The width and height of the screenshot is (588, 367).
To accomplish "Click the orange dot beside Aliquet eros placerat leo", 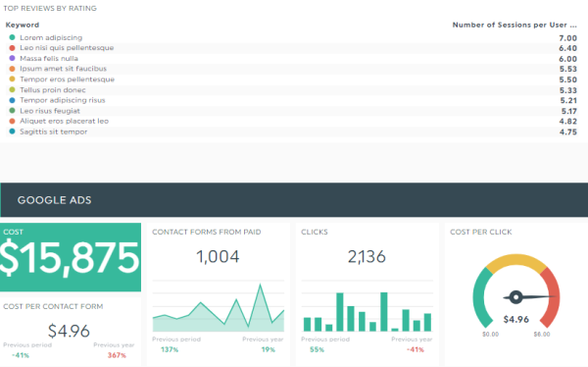I will 12,121.
